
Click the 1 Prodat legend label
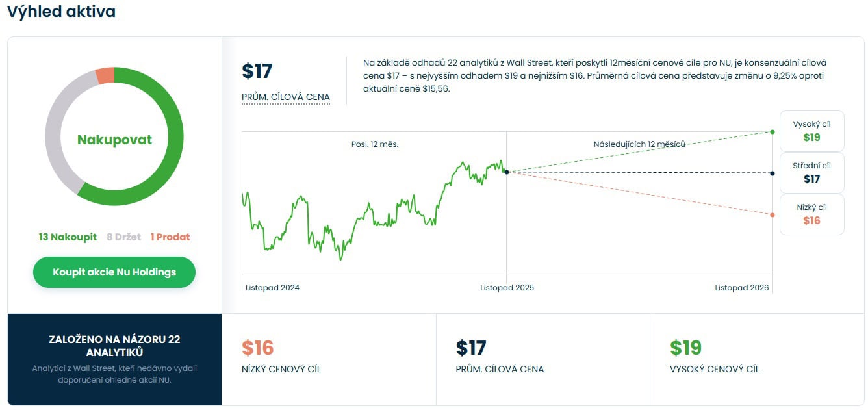click(170, 237)
